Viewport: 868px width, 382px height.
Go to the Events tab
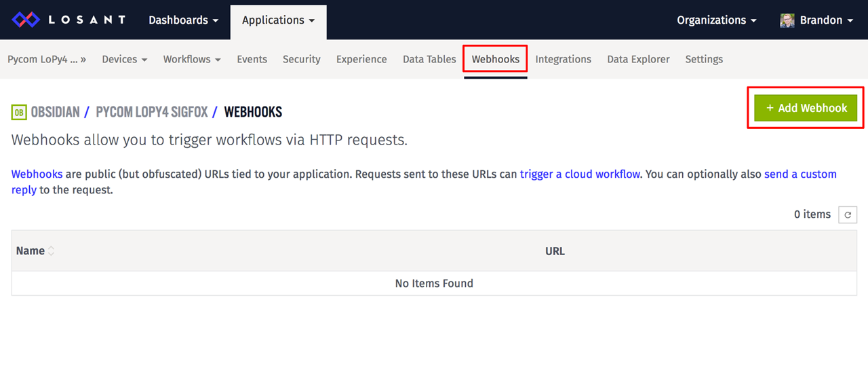click(252, 60)
